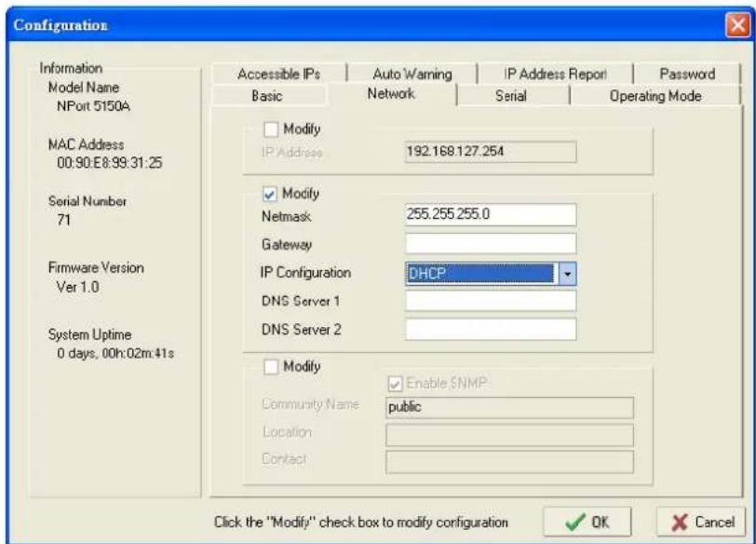Enable Modify checkbox for IP Address
Viewport: 756px width, 544px height.
click(271, 129)
